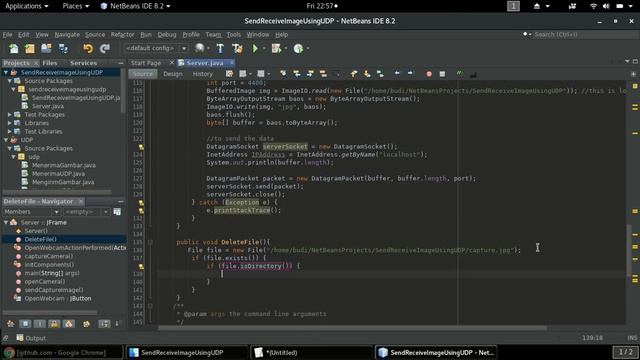The height and width of the screenshot is (360, 640).
Task: Open the Debug menu
Action: pos(167,35)
